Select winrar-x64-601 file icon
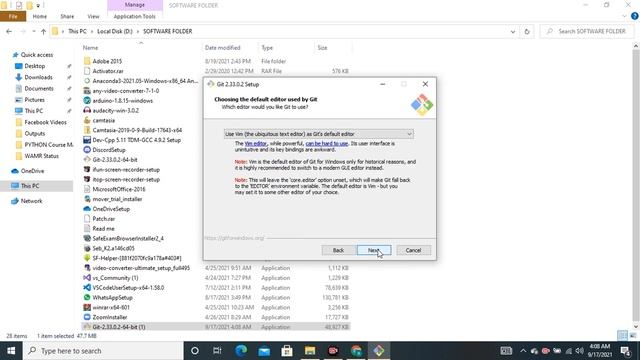This screenshot has height=360, width=640. (x=87, y=307)
